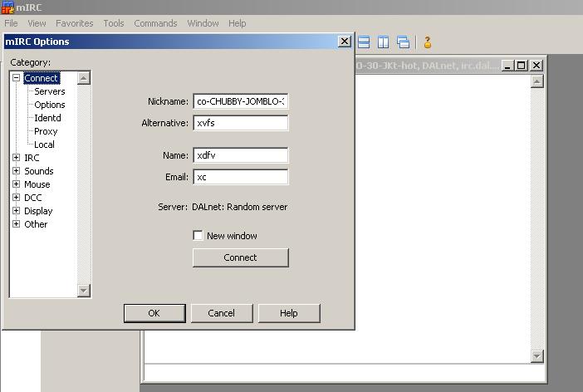Click the Alternative nickname field
Screen dimensions: 583x392
[x=241, y=123]
